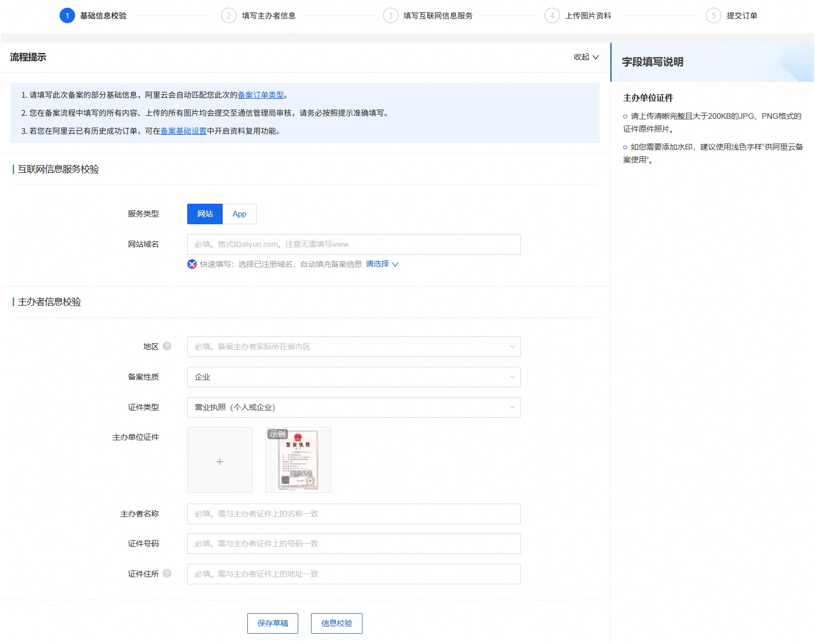Click the 网站域名 input field
Viewport: 815px width, 644px height.
click(353, 244)
